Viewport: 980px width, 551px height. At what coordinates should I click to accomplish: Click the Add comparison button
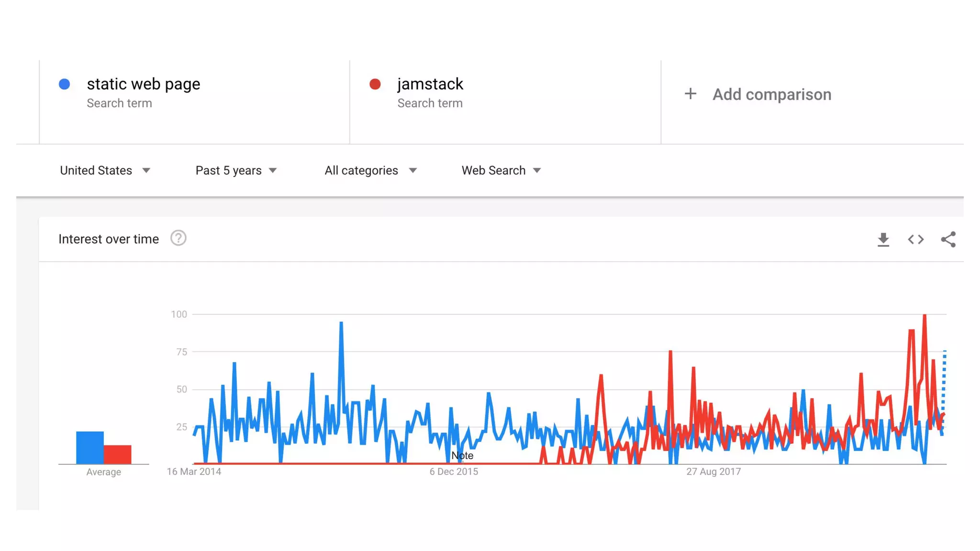771,94
